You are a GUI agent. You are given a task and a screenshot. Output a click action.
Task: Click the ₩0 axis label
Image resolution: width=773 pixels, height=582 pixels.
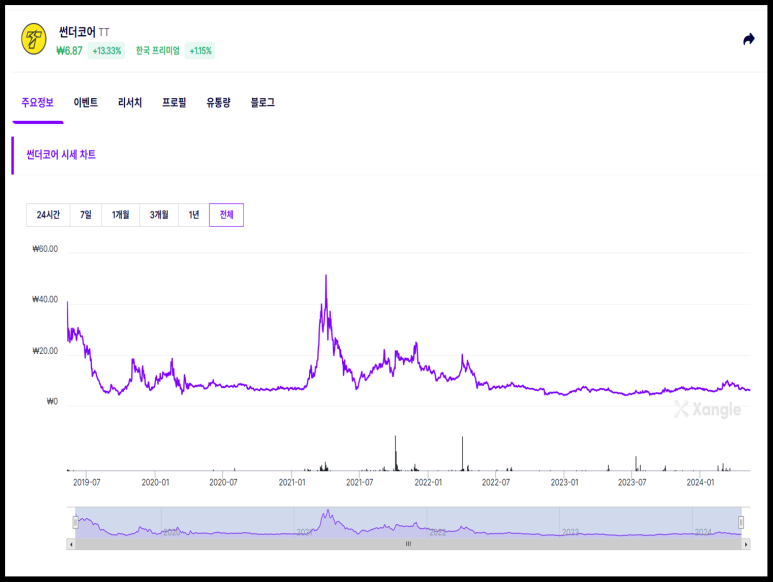coord(52,402)
